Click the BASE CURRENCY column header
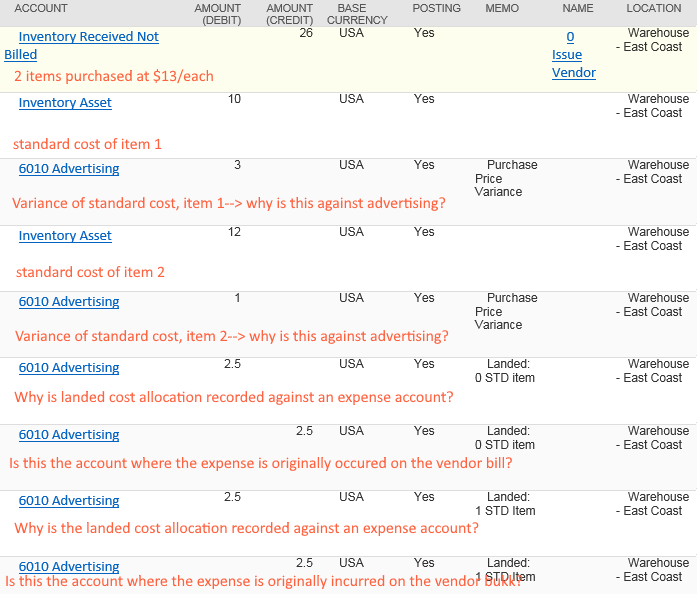 coord(357,14)
